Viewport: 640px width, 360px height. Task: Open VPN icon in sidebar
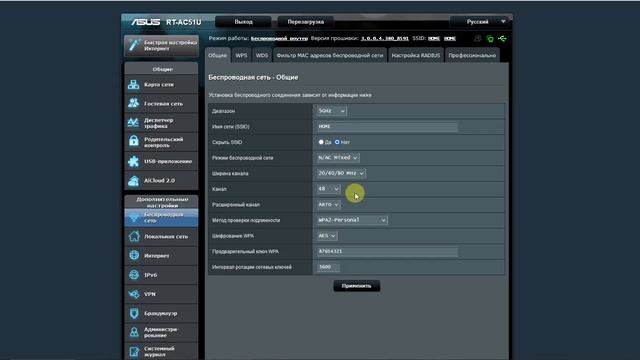(x=133, y=294)
